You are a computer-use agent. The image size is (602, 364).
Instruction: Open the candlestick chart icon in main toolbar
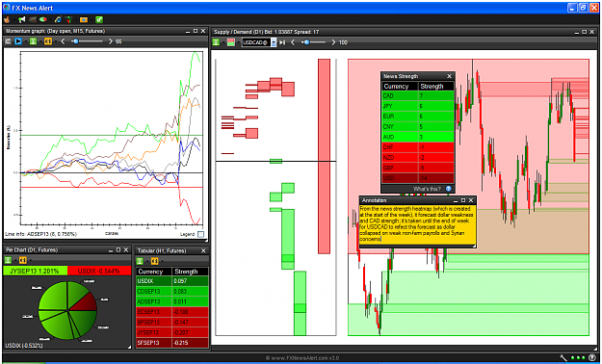[x=68, y=19]
